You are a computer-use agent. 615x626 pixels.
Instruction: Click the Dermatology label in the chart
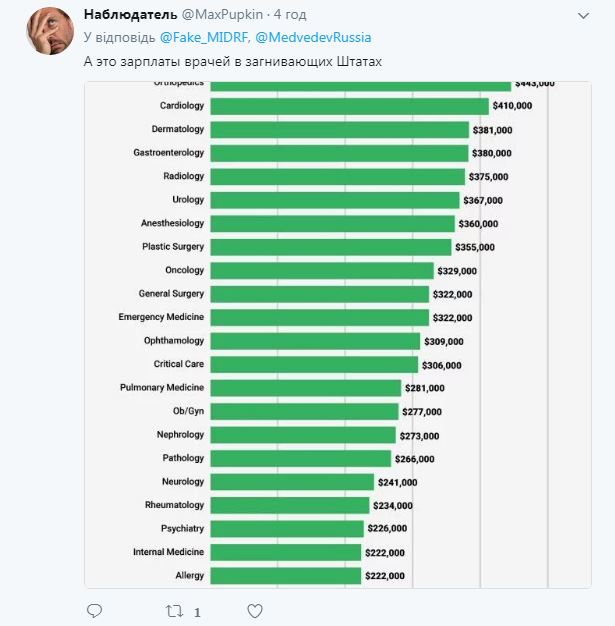(178, 129)
